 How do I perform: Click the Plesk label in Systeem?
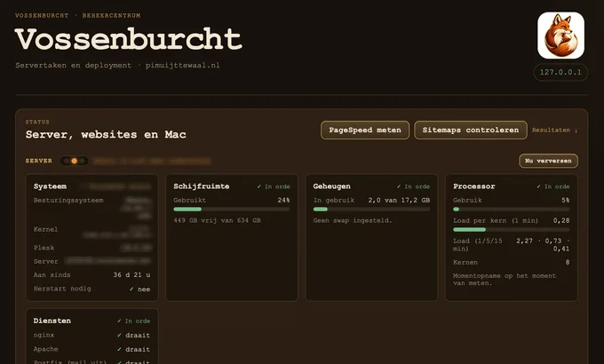pos(44,248)
